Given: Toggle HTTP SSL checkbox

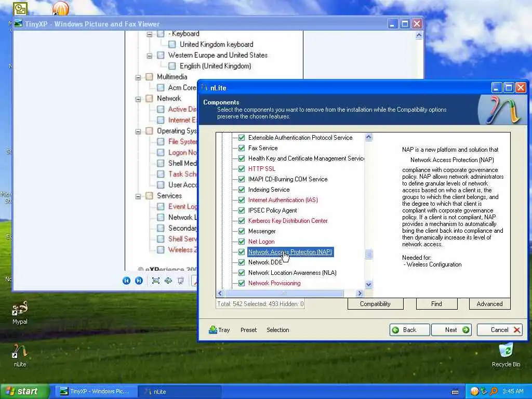Looking at the screenshot, I should coord(242,169).
